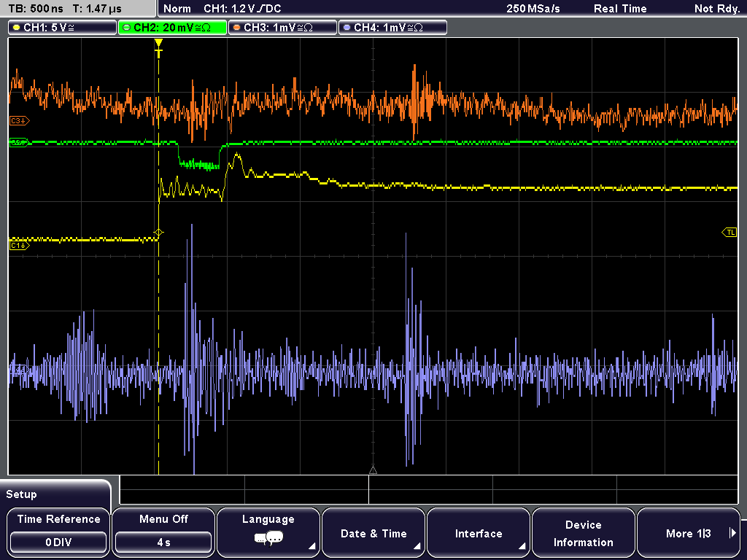Click the time reference triangle at bottom

tap(373, 470)
